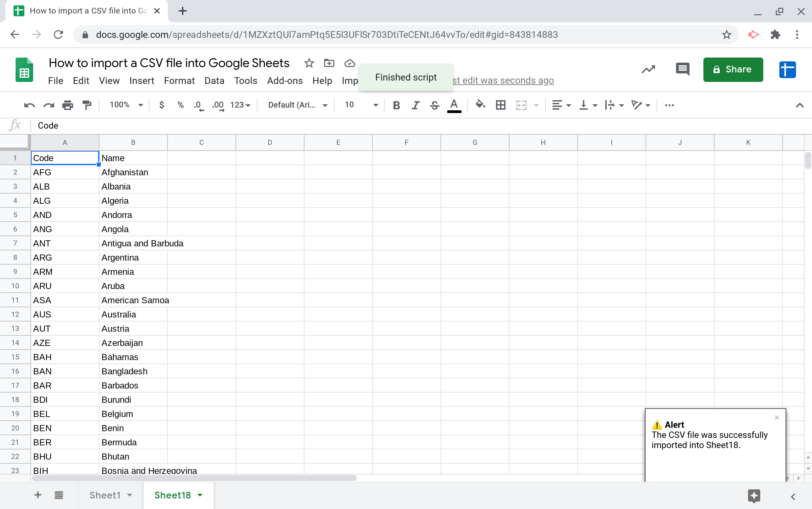Viewport: 812px width, 509px height.
Task: Open Sheet18 tab dropdown arrow
Action: (200, 495)
